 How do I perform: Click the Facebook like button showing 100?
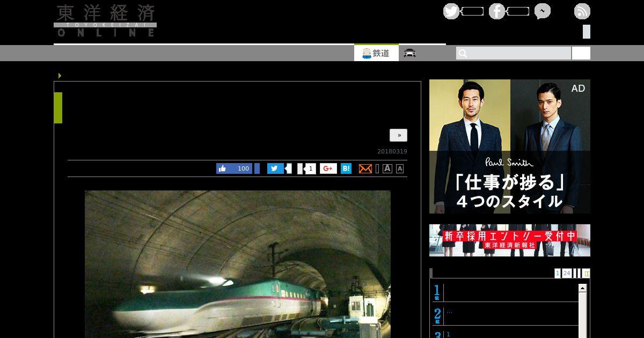(x=234, y=168)
